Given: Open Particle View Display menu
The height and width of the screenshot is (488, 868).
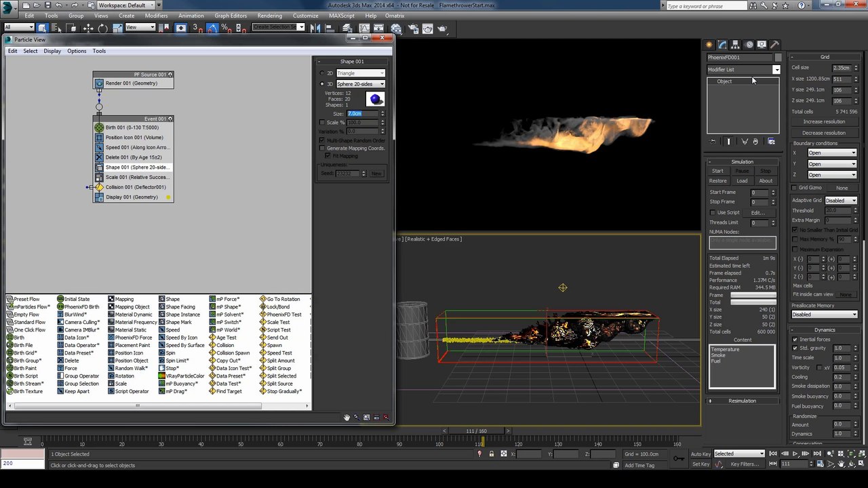Looking at the screenshot, I should coord(52,51).
